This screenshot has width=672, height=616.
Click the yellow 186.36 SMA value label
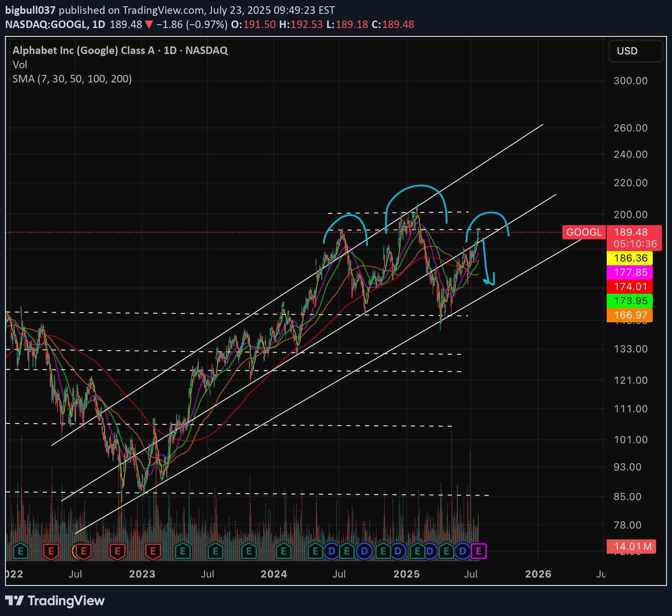(630, 258)
